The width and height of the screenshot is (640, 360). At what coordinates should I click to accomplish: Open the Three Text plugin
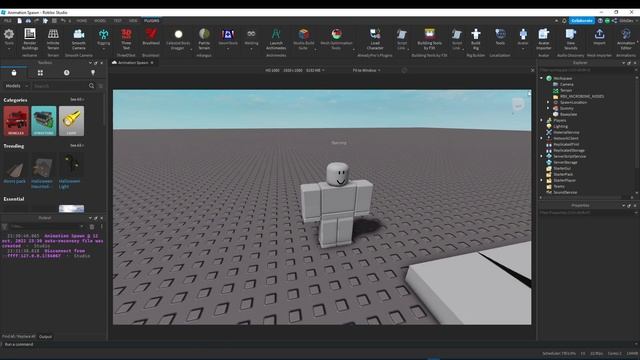[x=126, y=39]
